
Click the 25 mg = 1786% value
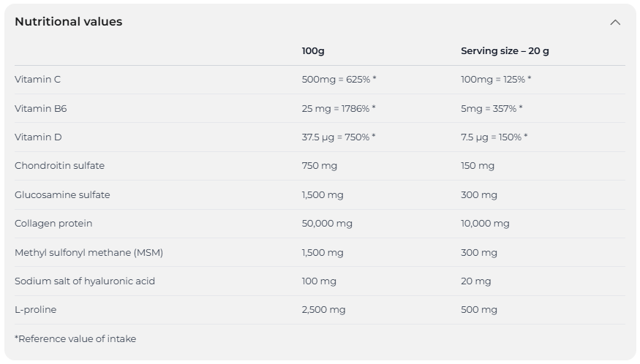pyautogui.click(x=339, y=108)
